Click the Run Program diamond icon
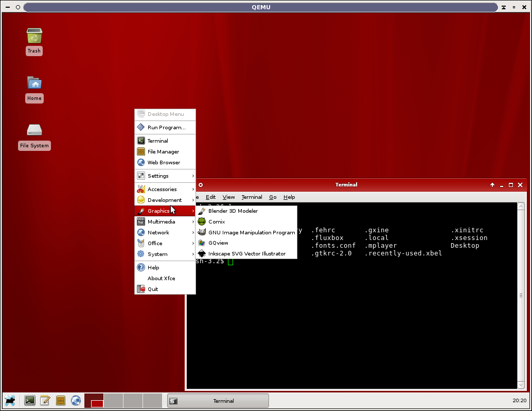The image size is (532, 411). coord(141,127)
